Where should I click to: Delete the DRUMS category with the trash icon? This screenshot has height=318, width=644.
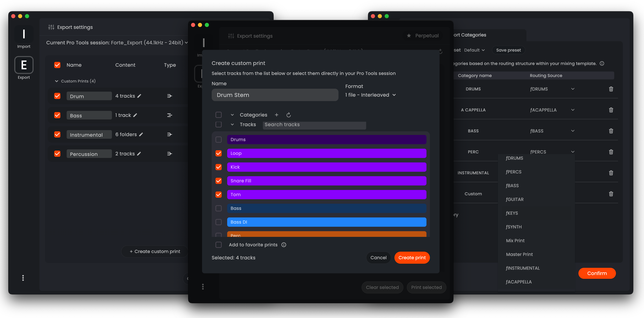click(611, 89)
